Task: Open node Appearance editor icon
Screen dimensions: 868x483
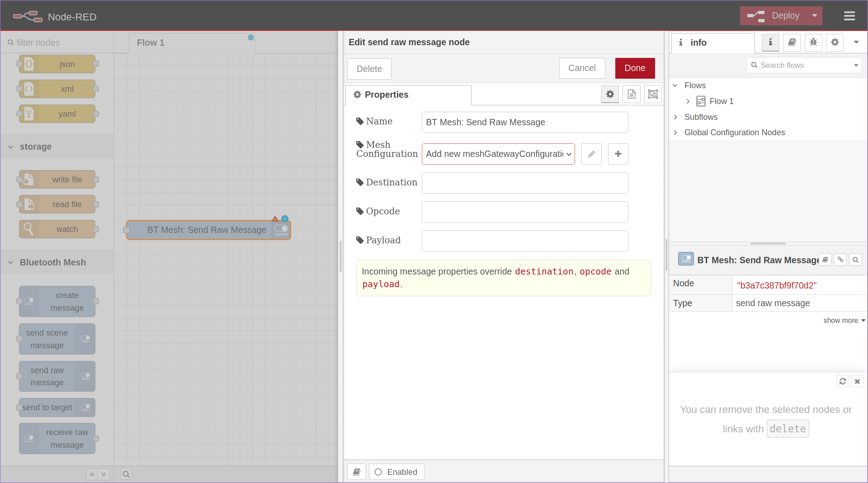Action: (652, 95)
